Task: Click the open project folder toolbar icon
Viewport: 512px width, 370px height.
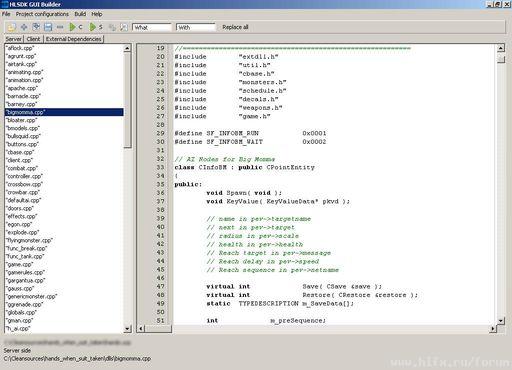Action: (x=12, y=27)
